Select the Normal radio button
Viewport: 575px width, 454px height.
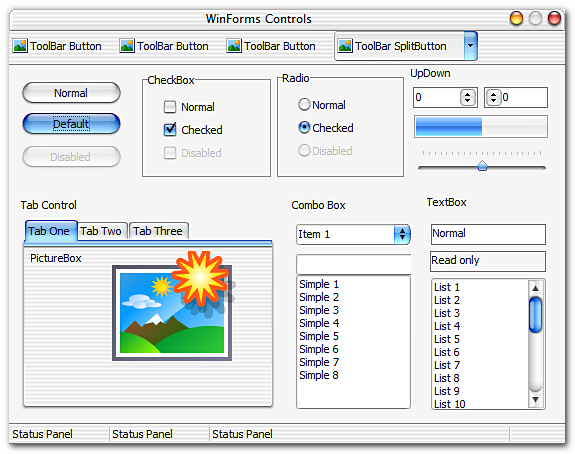click(x=304, y=105)
